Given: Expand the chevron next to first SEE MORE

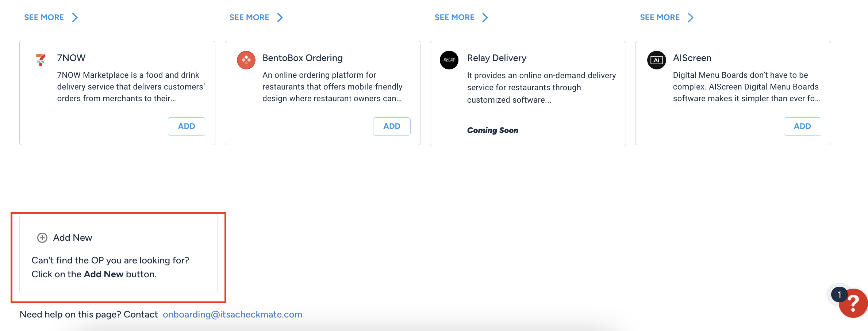Looking at the screenshot, I should coord(74,17).
